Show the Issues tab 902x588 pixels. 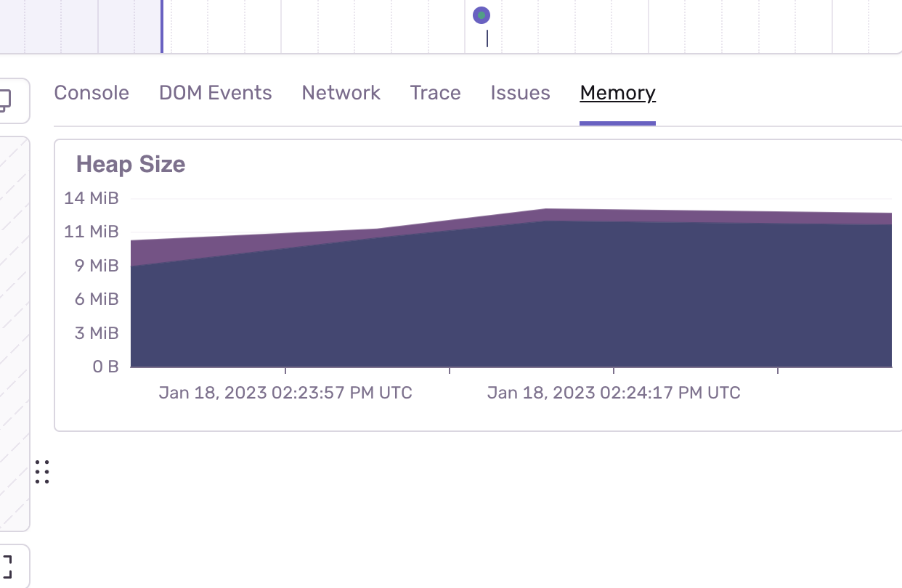[520, 93]
